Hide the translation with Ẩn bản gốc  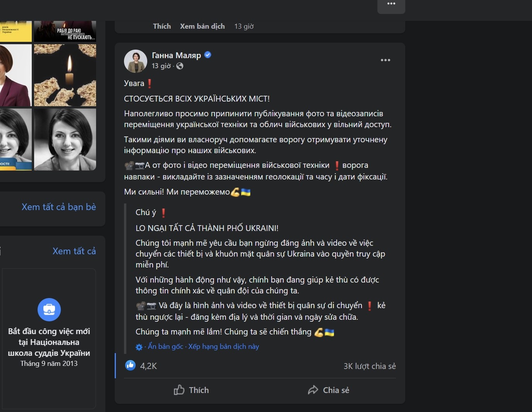click(x=165, y=346)
